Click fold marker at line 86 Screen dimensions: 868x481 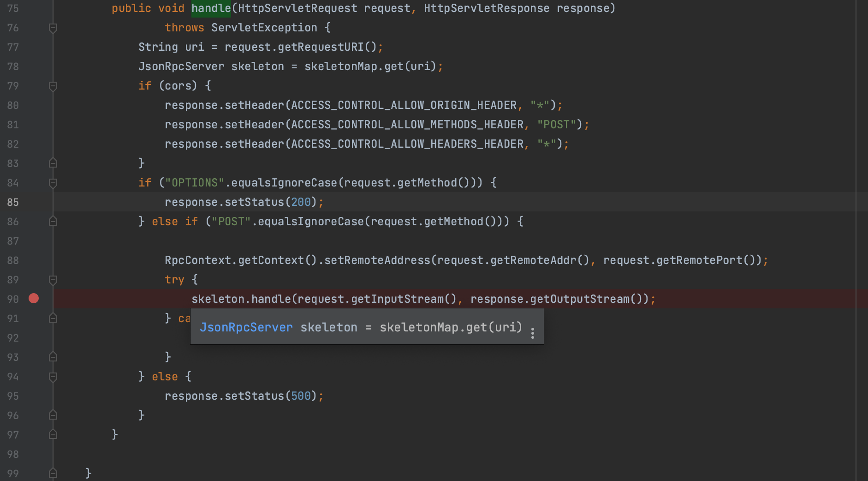pyautogui.click(x=53, y=221)
